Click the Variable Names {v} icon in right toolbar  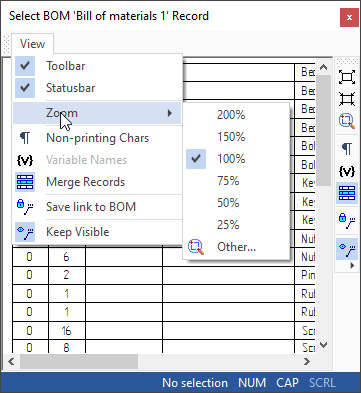(347, 171)
